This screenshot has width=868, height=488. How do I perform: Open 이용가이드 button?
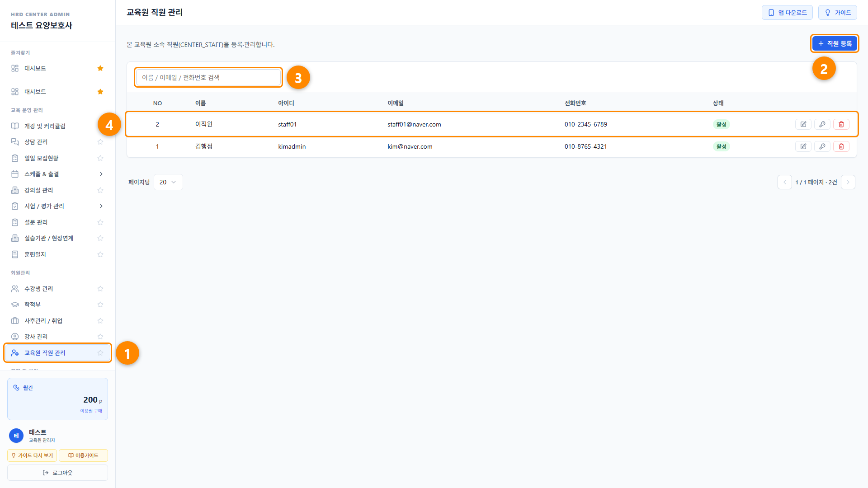(83, 455)
